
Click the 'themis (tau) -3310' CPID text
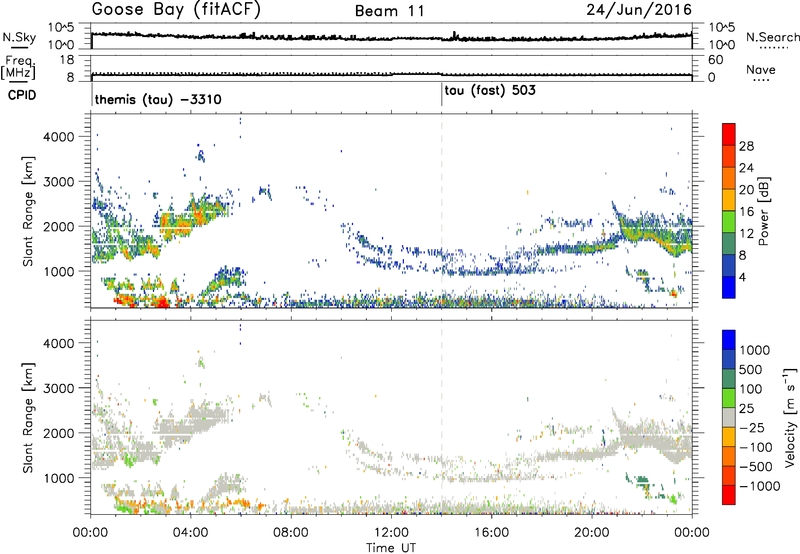[x=158, y=99]
